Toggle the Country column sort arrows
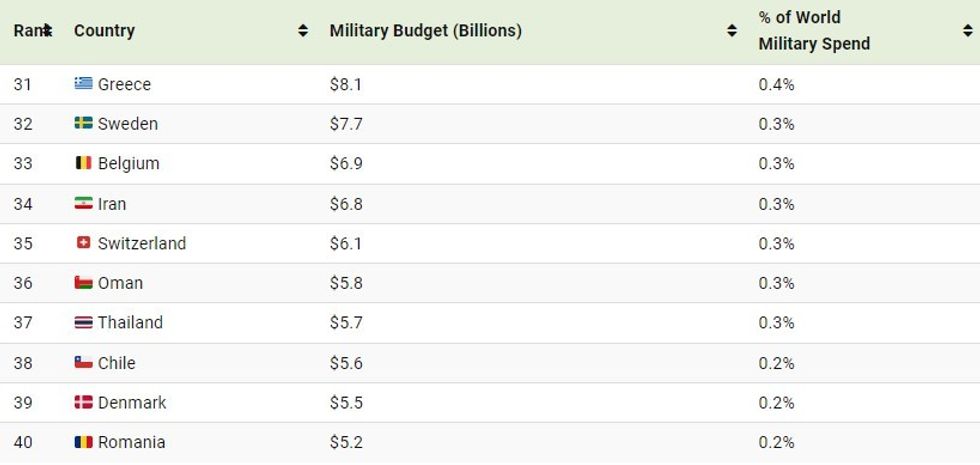The height and width of the screenshot is (465, 980). coord(303,31)
